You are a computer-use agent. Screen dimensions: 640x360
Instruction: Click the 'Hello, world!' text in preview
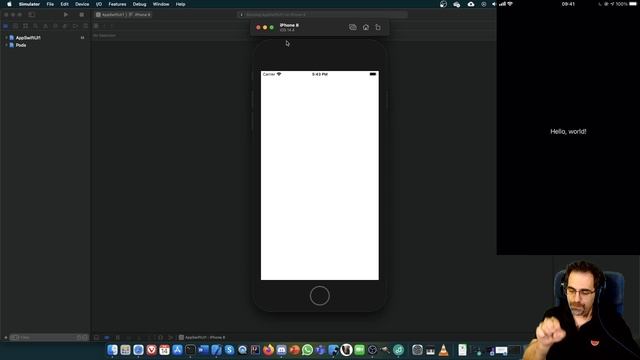click(568, 131)
